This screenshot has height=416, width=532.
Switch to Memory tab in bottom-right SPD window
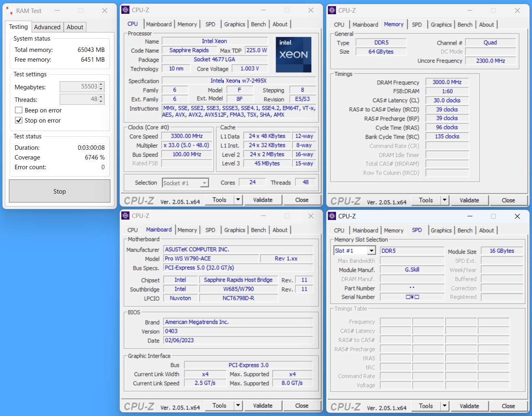394,231
